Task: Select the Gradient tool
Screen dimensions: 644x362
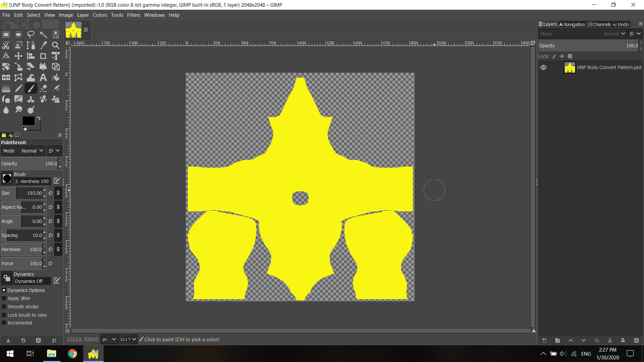Action: pyautogui.click(x=6, y=88)
